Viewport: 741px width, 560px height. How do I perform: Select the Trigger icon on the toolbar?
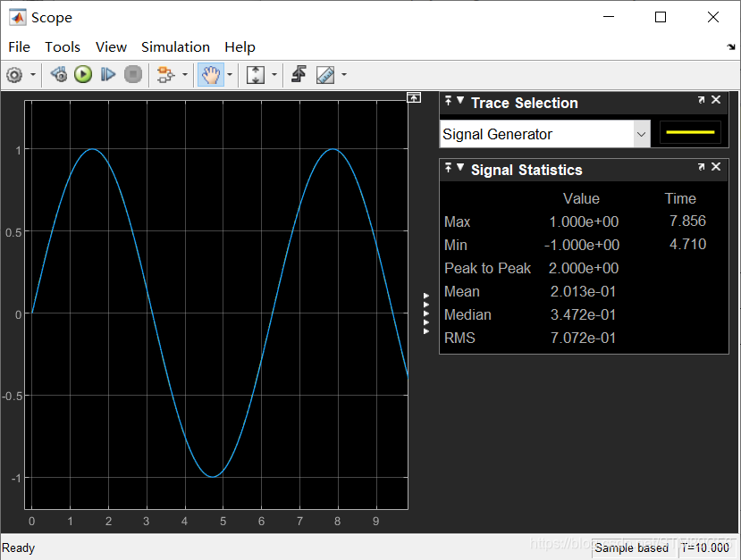(x=299, y=74)
